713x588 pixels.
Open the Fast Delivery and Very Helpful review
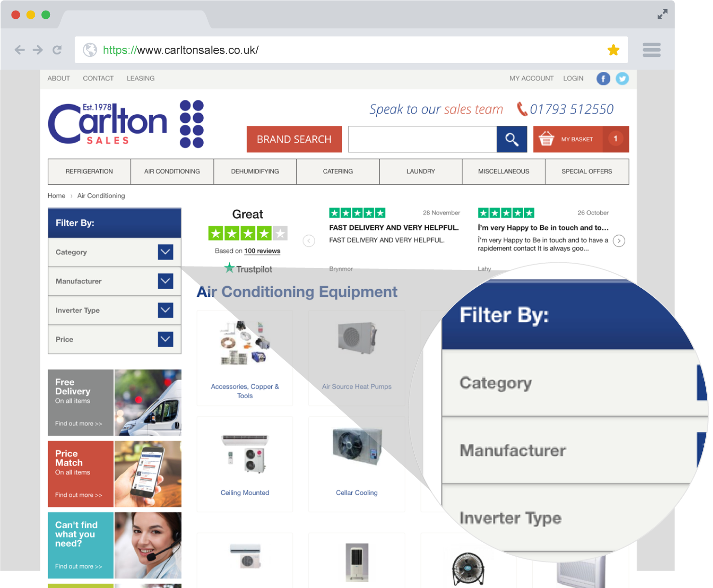(394, 227)
